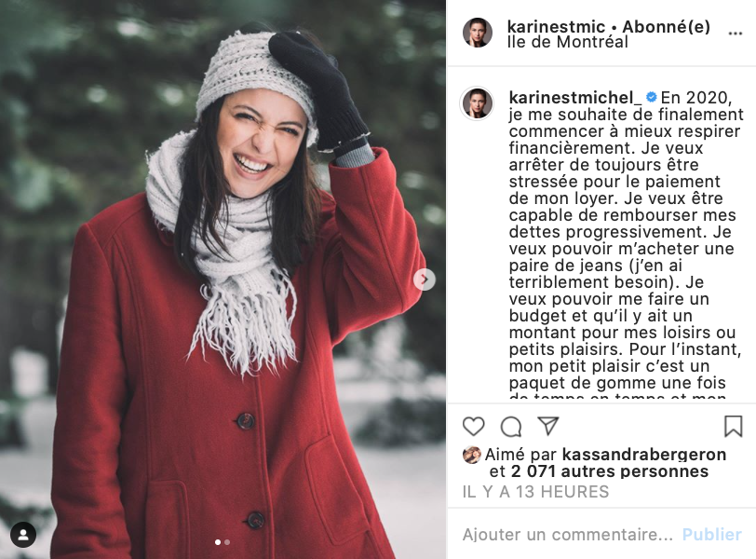756x559 pixels.
Task: Open karinestmichel_ username in caption
Action: [575, 98]
